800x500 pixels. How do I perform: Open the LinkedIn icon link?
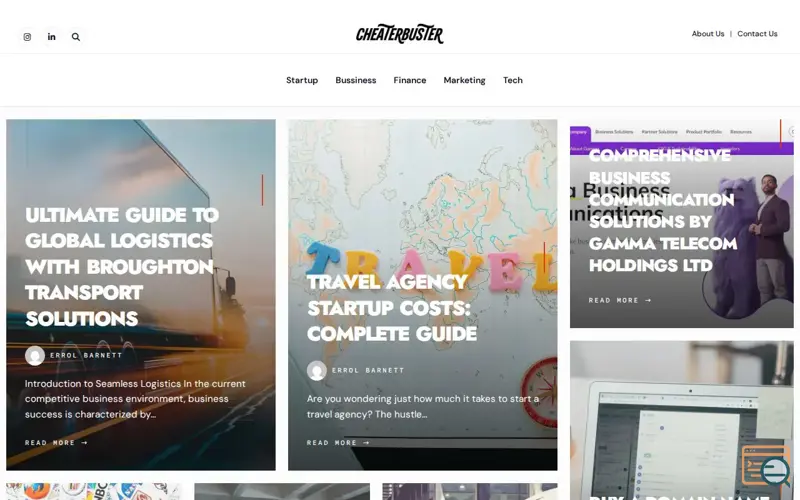pos(52,37)
